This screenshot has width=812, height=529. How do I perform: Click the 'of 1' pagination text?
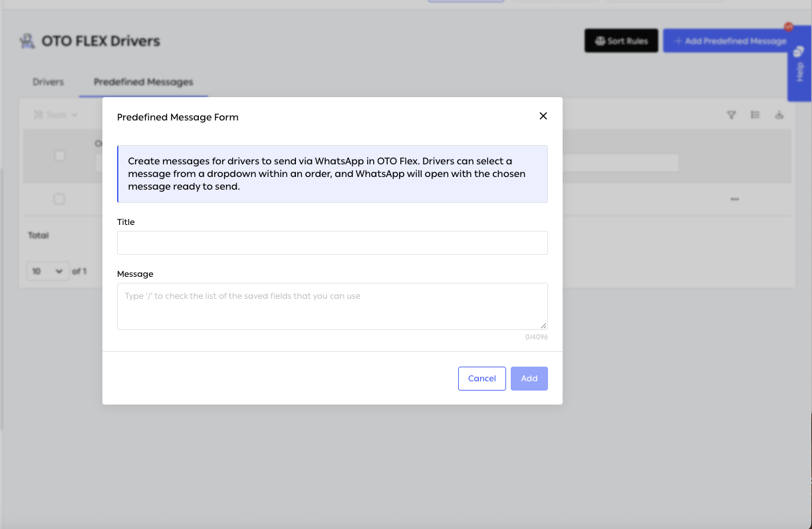[79, 271]
